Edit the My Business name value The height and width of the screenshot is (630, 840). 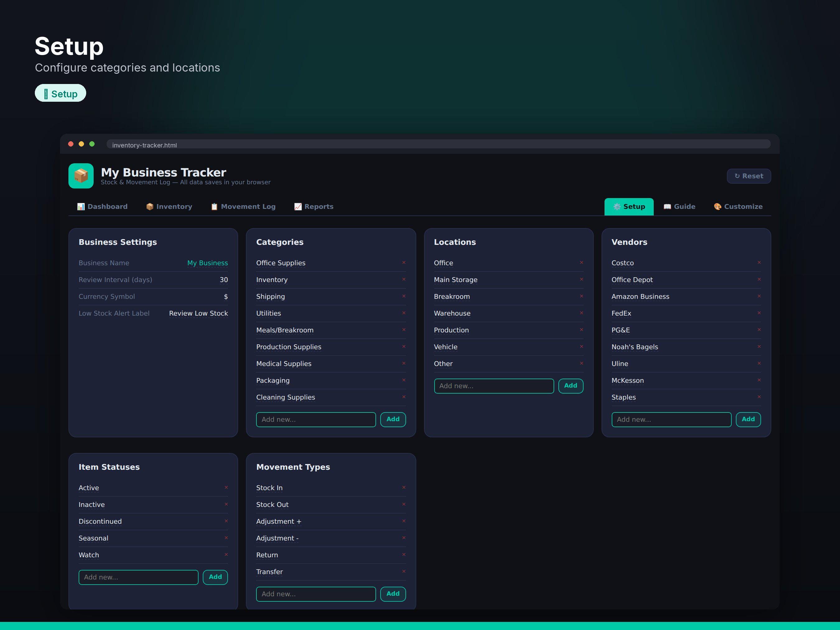tap(207, 263)
